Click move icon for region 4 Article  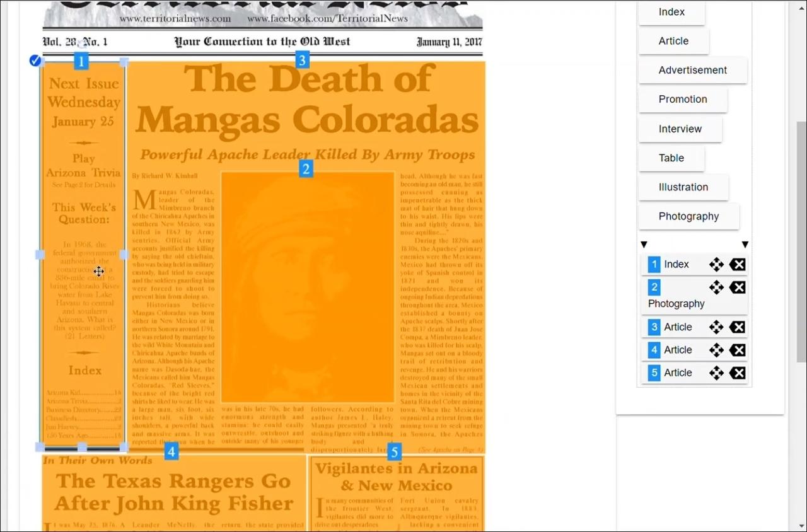coord(716,350)
